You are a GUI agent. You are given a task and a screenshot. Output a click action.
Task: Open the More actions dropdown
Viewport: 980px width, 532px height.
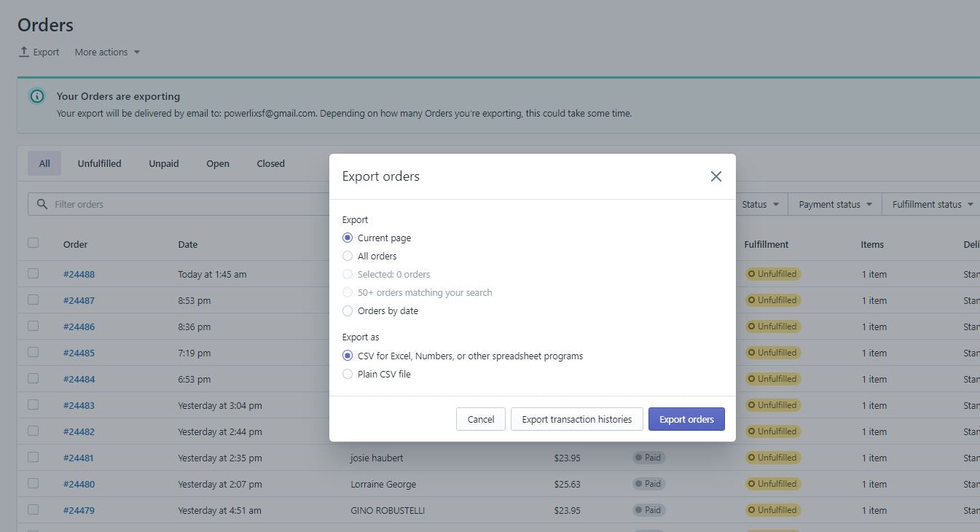tap(107, 52)
